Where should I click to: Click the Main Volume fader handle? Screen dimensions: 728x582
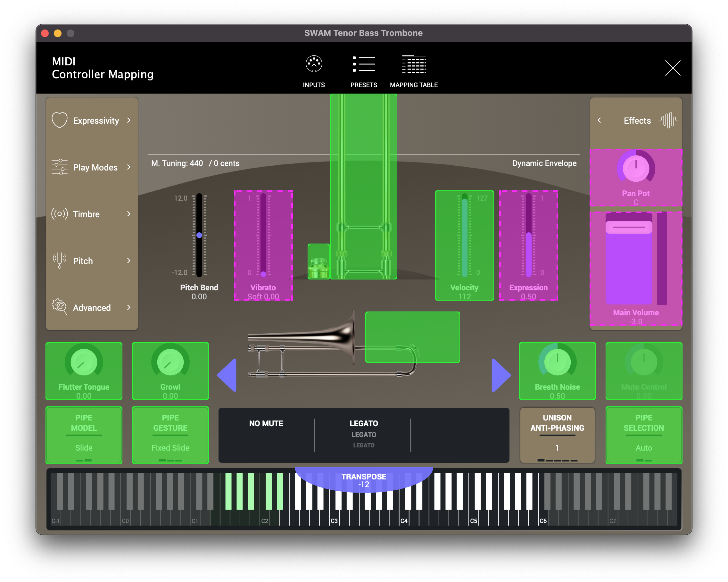point(628,227)
